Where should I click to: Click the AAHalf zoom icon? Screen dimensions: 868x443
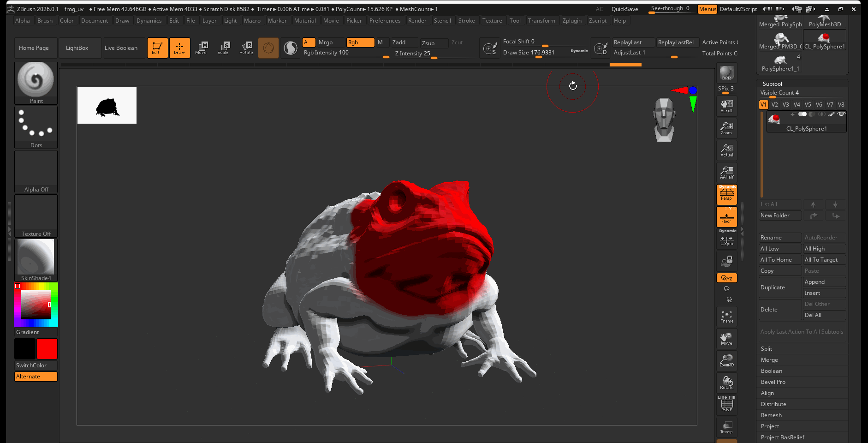coord(726,173)
